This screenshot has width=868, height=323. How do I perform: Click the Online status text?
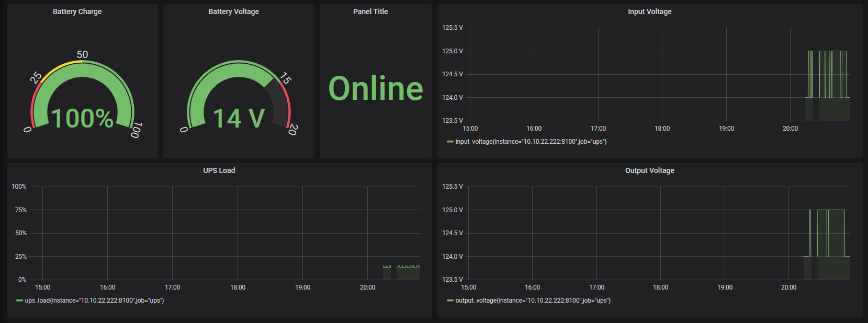tap(376, 88)
